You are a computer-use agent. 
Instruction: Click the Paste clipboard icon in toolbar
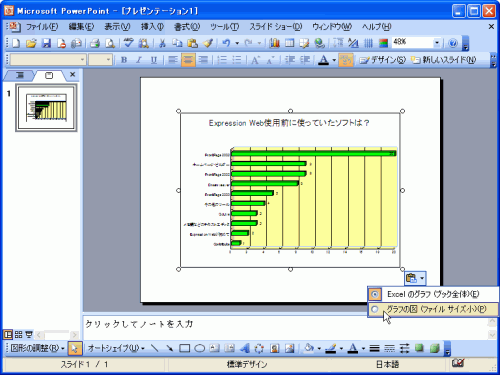click(192, 43)
